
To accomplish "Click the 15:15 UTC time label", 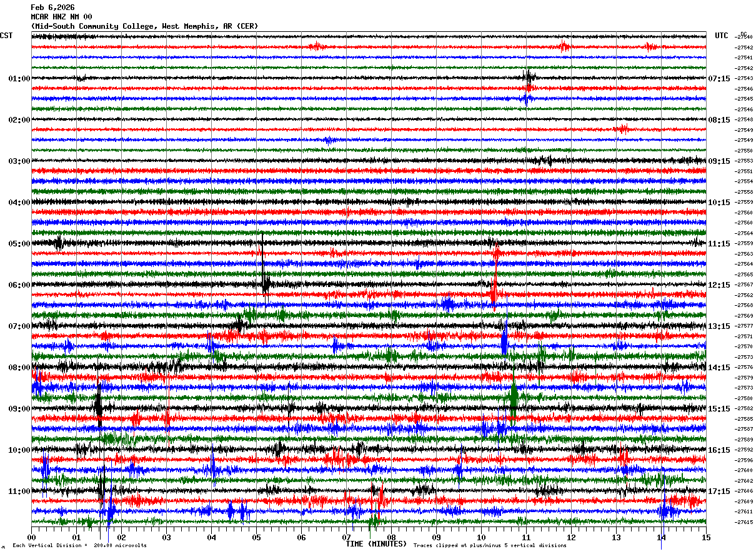I will tap(719, 409).
